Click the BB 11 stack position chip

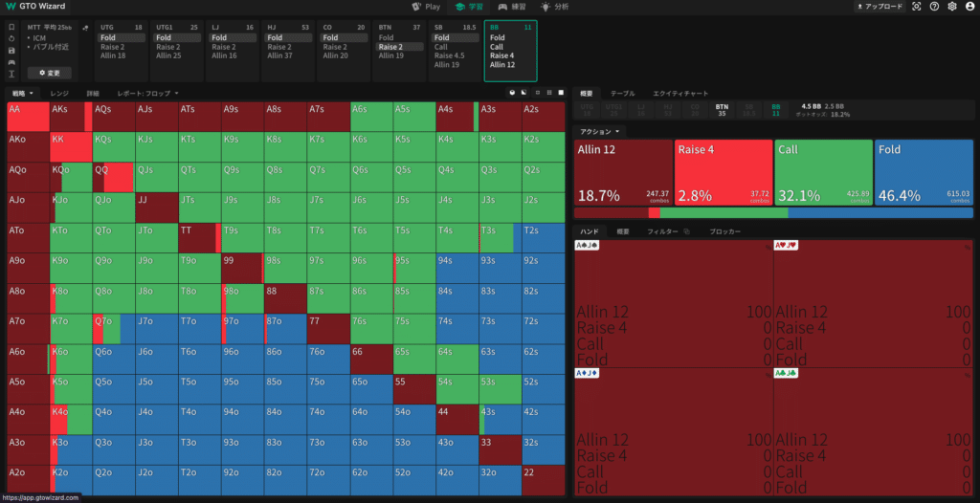775,110
